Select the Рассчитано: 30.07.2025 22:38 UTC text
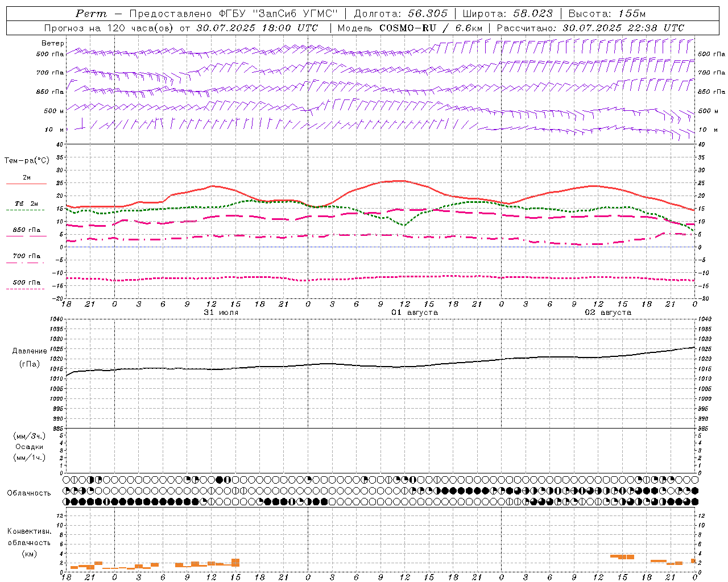The width and height of the screenshot is (728, 582). point(590,28)
